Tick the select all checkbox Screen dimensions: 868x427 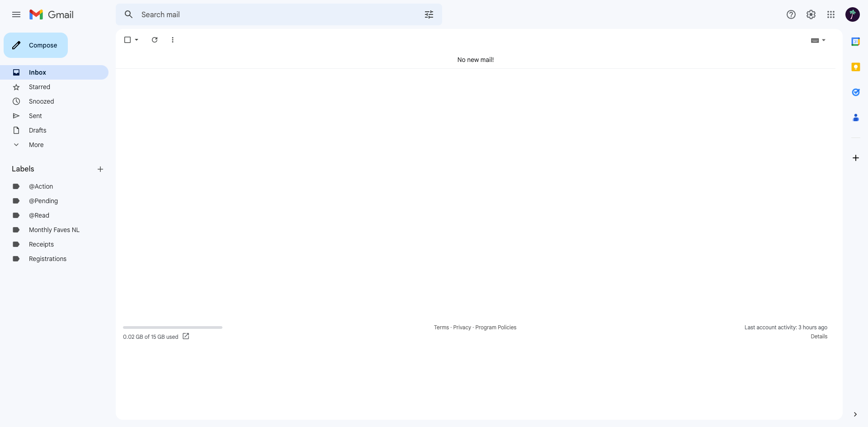[x=127, y=40]
